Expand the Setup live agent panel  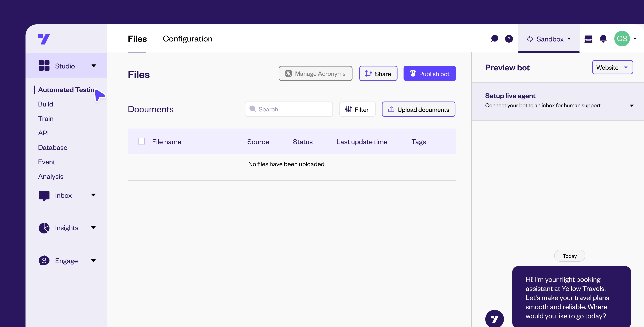point(631,106)
